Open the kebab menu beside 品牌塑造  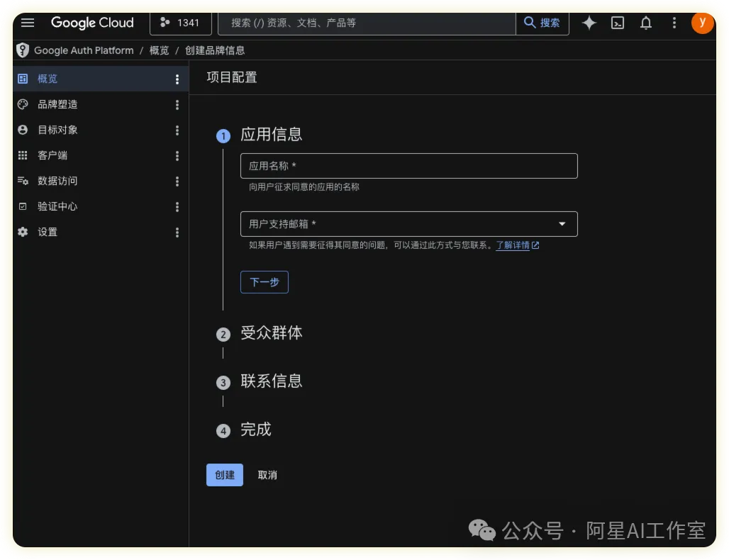pos(177,104)
